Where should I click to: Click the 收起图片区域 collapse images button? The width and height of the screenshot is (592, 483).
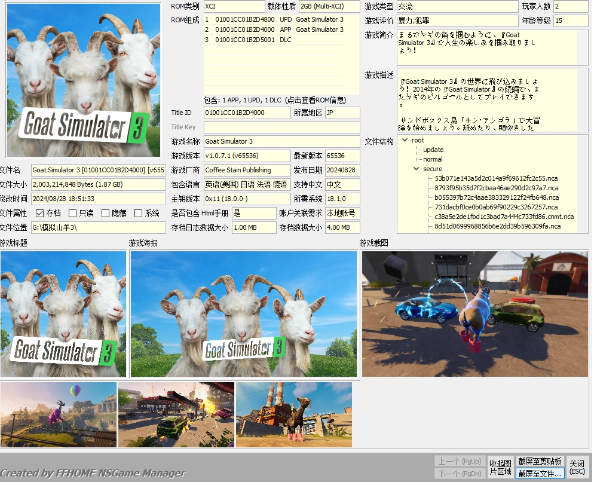click(x=500, y=467)
